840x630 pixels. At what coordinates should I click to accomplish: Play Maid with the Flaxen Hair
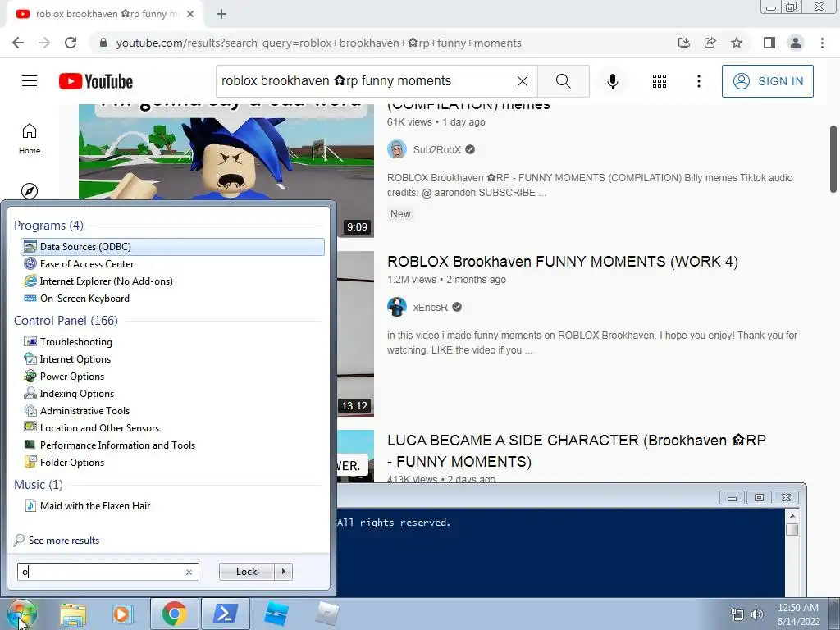point(172,505)
